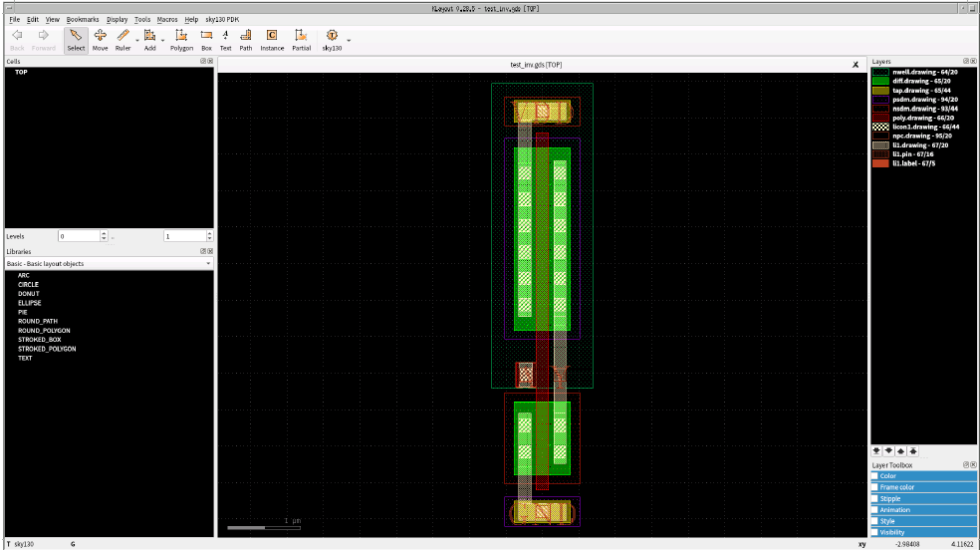Open the Macros menu

point(167,19)
